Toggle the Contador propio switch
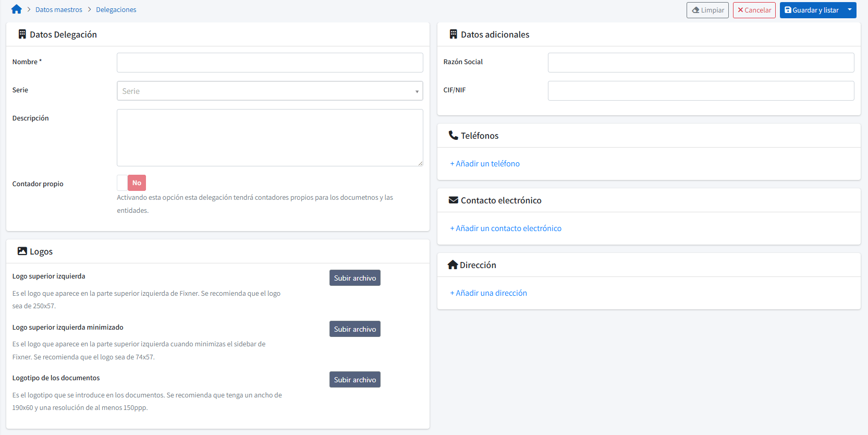 (x=131, y=183)
